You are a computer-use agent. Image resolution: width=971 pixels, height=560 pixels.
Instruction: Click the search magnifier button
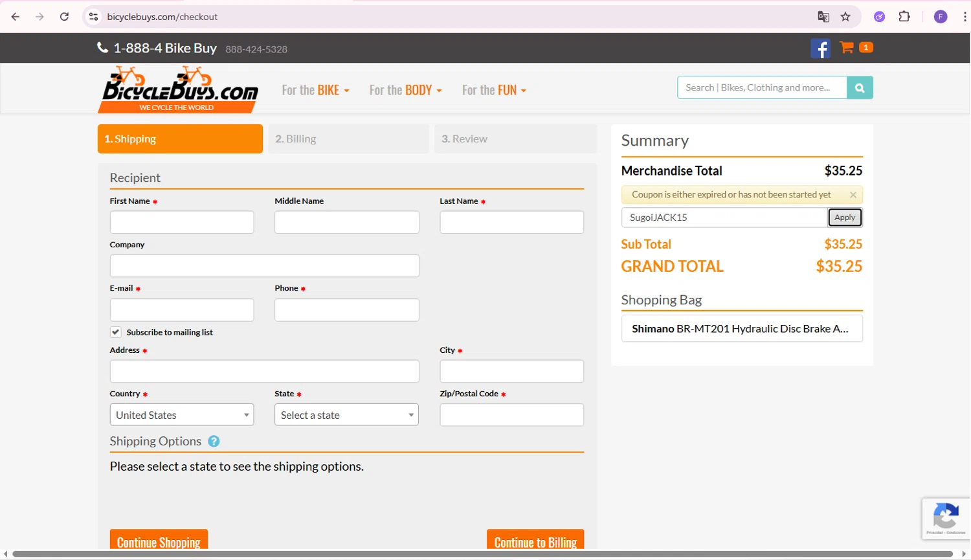click(x=860, y=87)
